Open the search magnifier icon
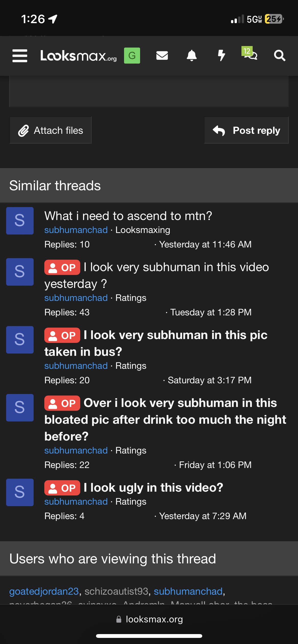Screen dimensions: 298x644 point(279,55)
